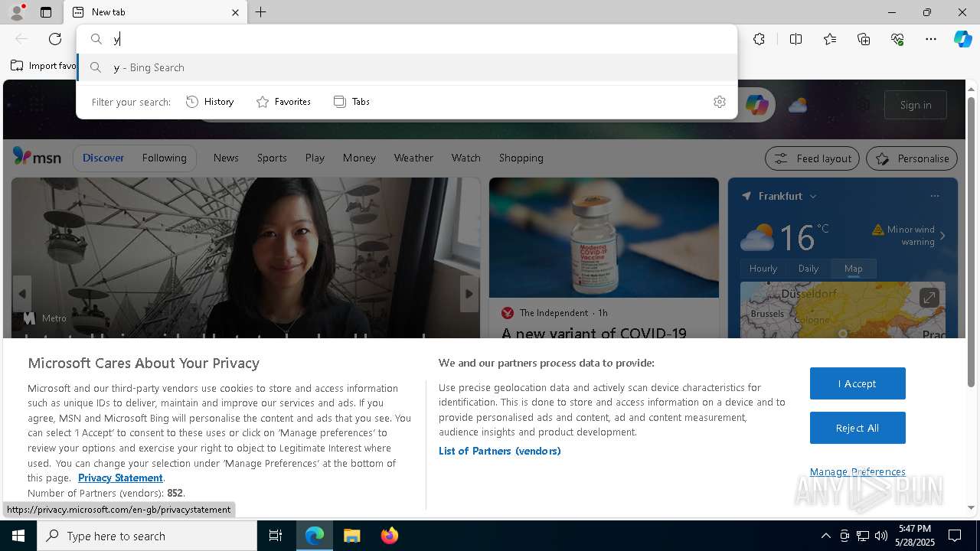Open Favorites star in toolbar
The width and height of the screenshot is (980, 551).
tap(830, 39)
